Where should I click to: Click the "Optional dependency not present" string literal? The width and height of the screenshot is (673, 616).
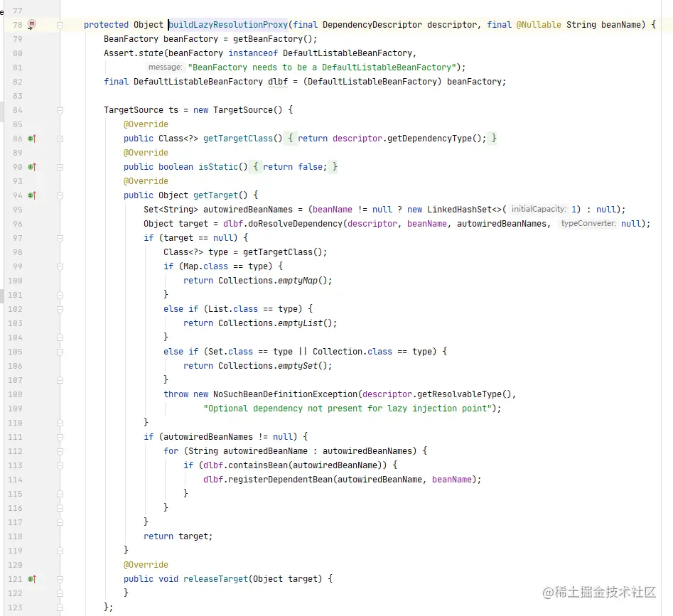348,409
